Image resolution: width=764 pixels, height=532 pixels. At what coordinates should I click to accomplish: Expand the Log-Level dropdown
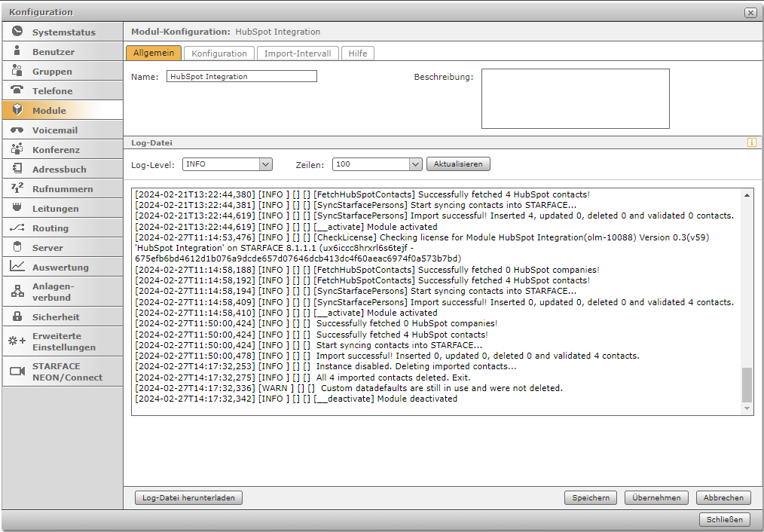(265, 164)
